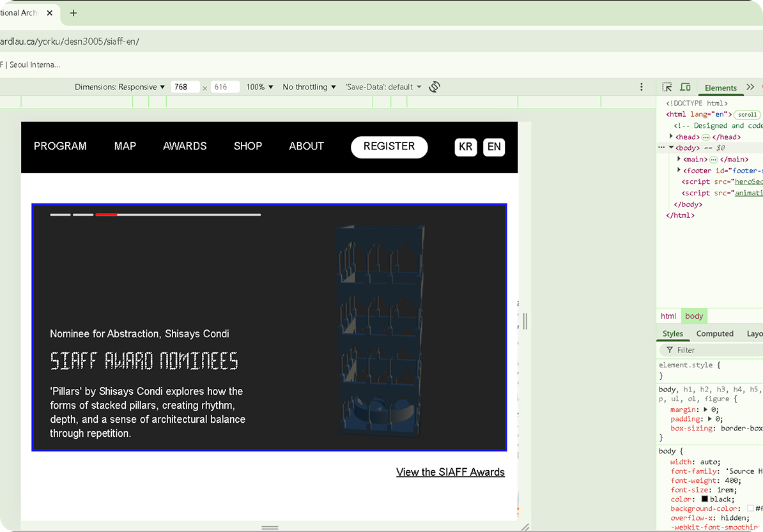The height and width of the screenshot is (532, 763).
Task: Open the device toolbar options kebab menu
Action: tap(641, 87)
